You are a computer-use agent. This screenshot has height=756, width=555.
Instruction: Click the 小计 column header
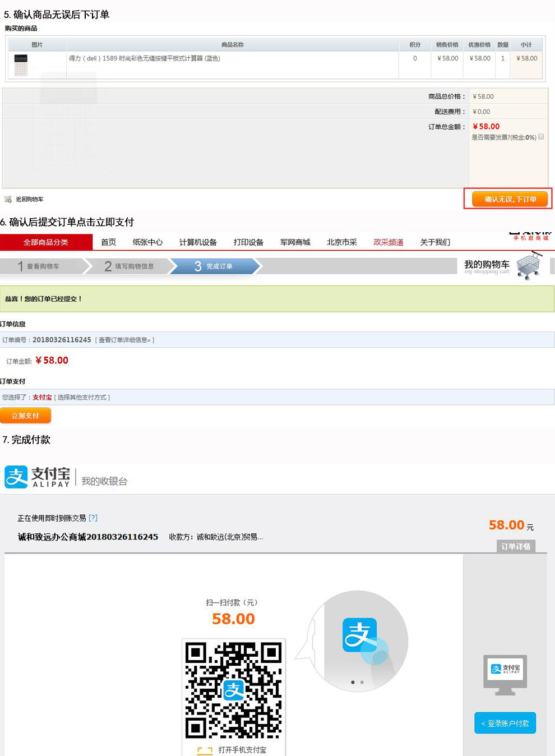coord(526,45)
